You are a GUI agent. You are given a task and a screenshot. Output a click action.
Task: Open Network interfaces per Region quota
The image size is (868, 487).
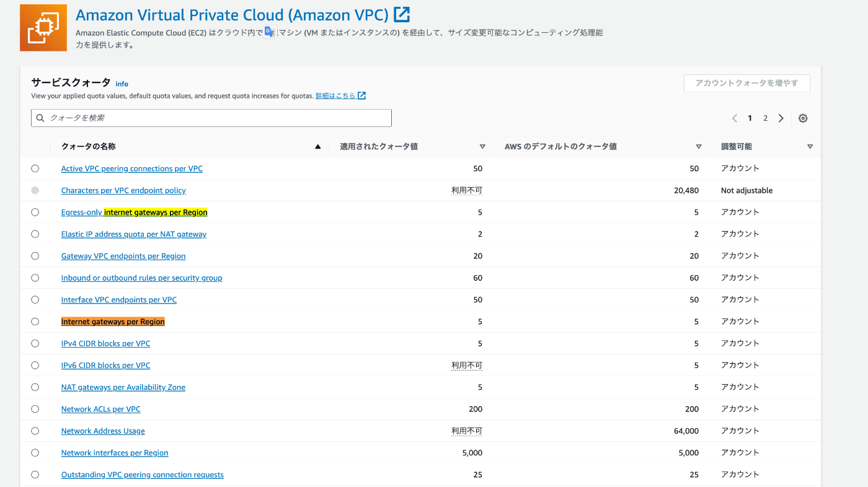click(x=115, y=453)
